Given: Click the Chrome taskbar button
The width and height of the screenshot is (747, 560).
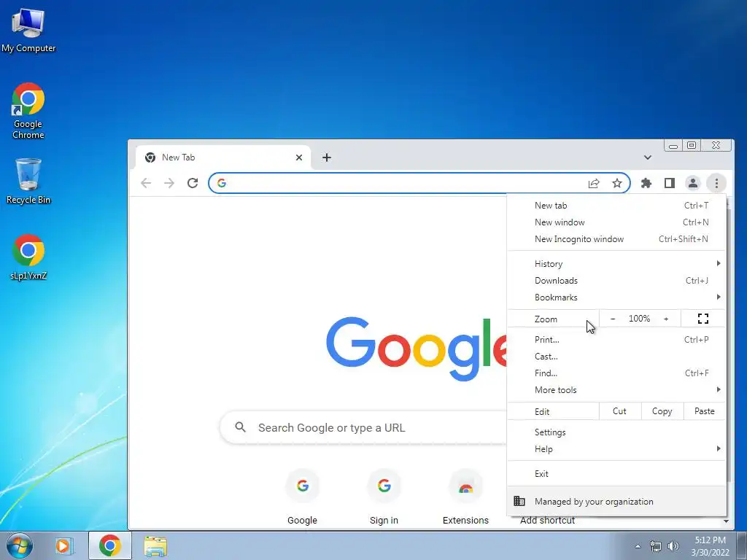Looking at the screenshot, I should tap(110, 545).
